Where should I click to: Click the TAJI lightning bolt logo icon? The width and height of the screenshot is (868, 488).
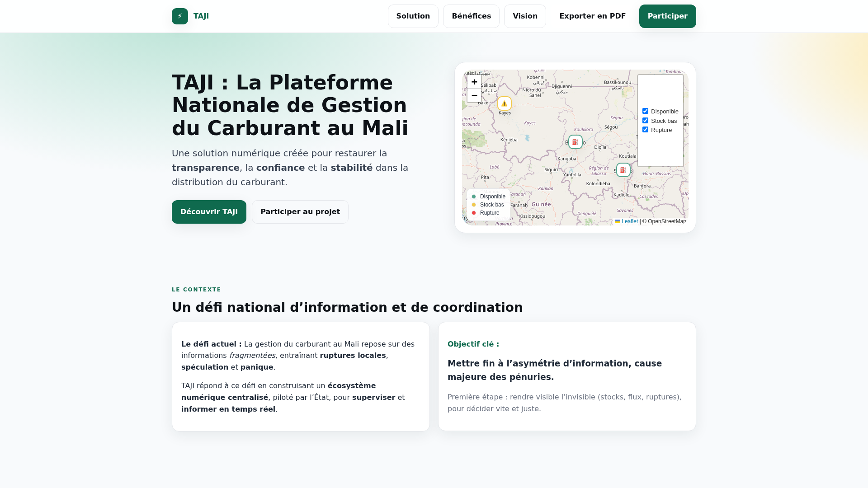pyautogui.click(x=180, y=16)
